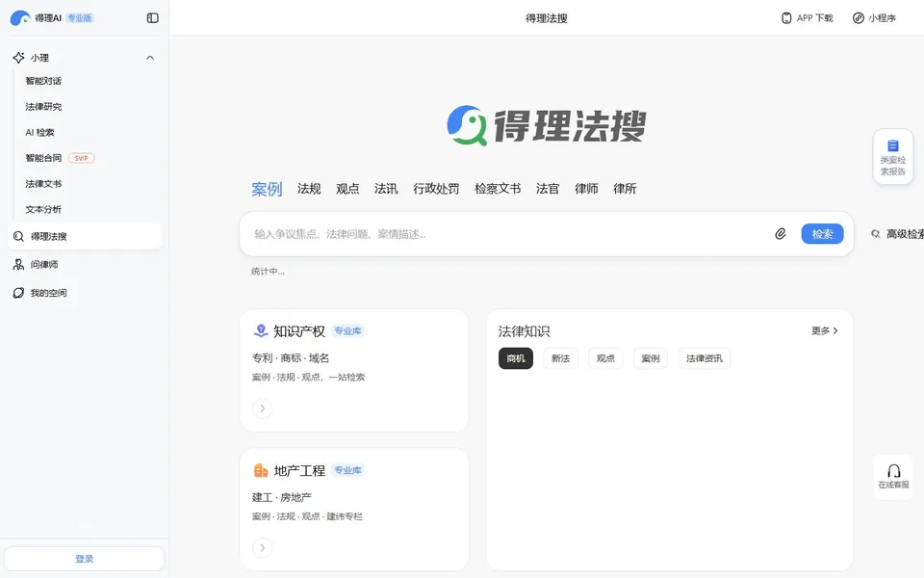
Task: Open 法律研究 in sidebar
Action: pos(43,107)
